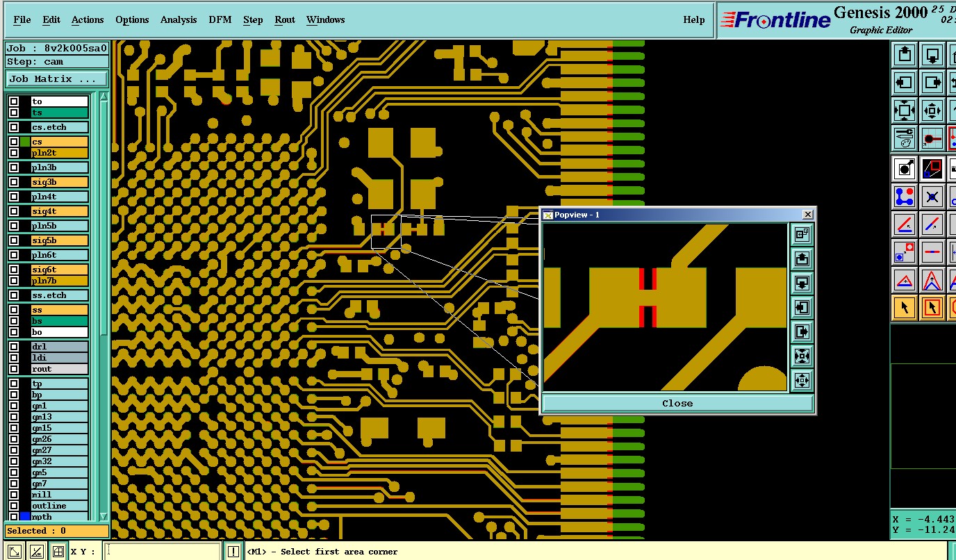
Task: Click the layer list scroll-down arrow
Action: 104,516
